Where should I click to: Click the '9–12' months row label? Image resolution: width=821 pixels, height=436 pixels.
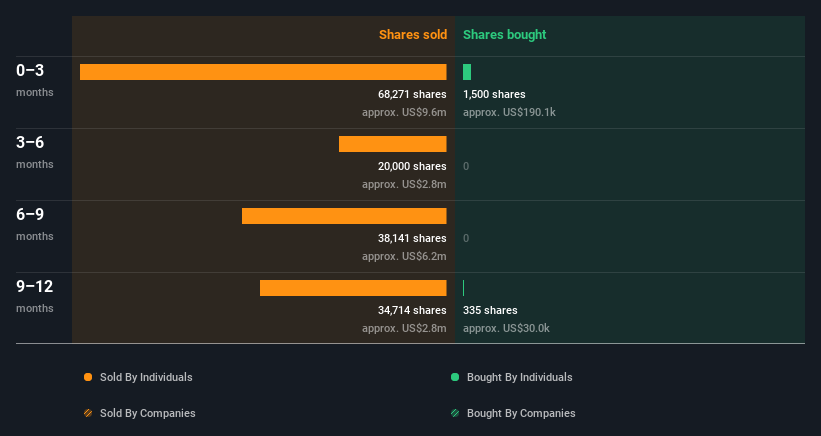coord(35,286)
